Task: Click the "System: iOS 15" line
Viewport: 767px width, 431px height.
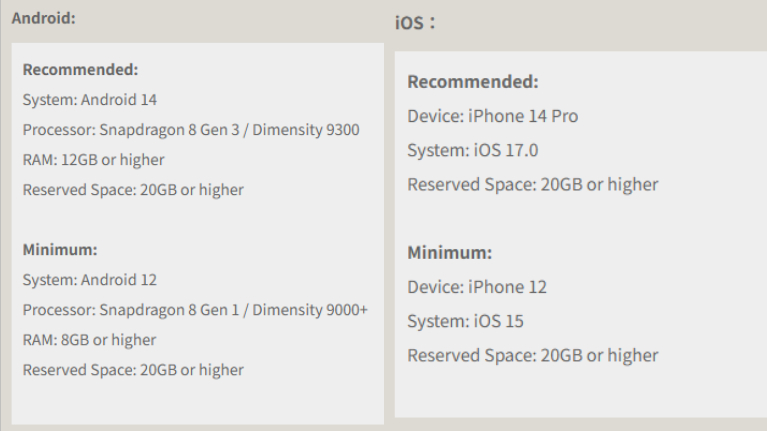Action: click(x=465, y=321)
